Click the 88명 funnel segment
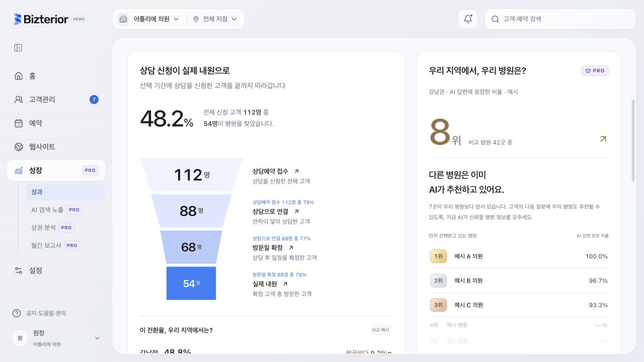 coord(191,211)
